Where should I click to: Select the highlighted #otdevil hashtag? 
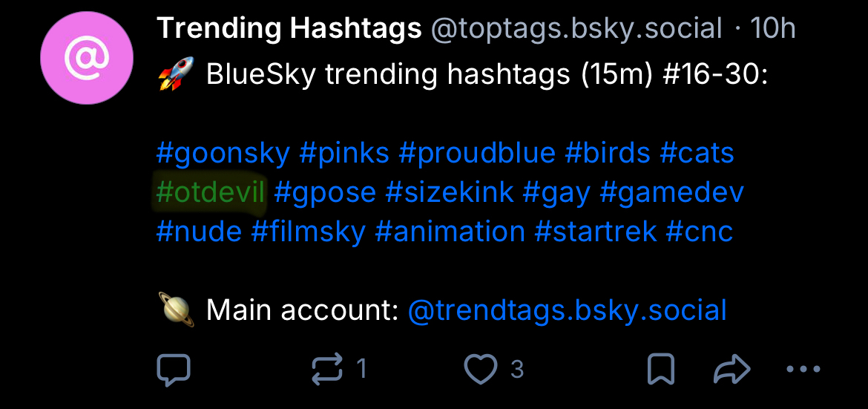(211, 193)
